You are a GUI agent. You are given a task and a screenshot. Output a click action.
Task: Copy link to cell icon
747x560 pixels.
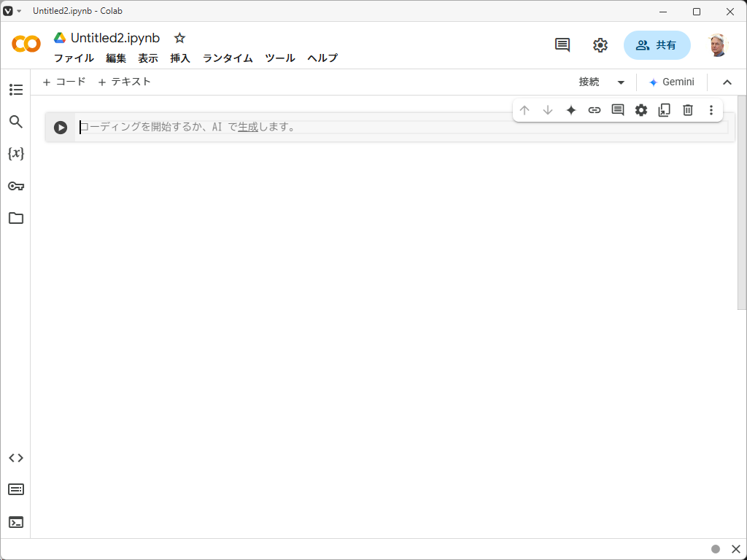(594, 111)
